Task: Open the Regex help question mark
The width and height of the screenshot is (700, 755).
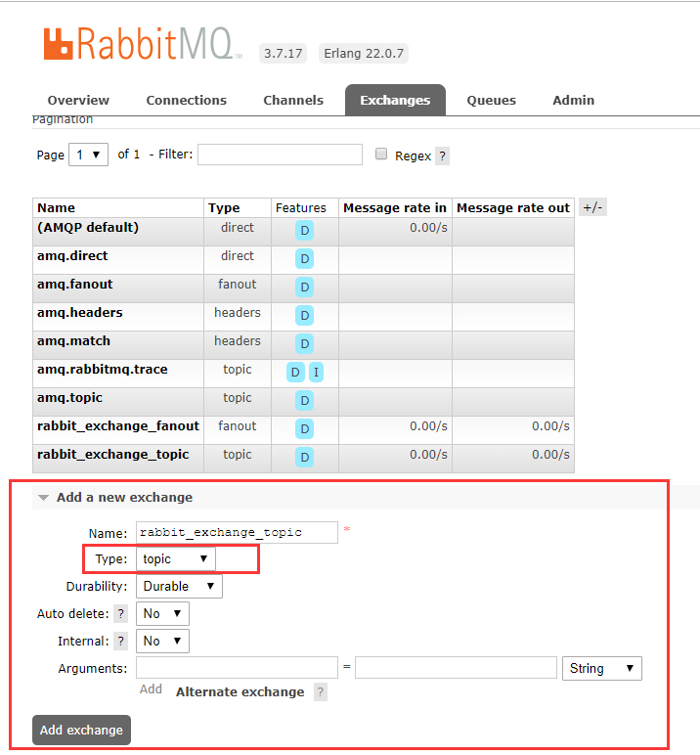Action: 443,156
